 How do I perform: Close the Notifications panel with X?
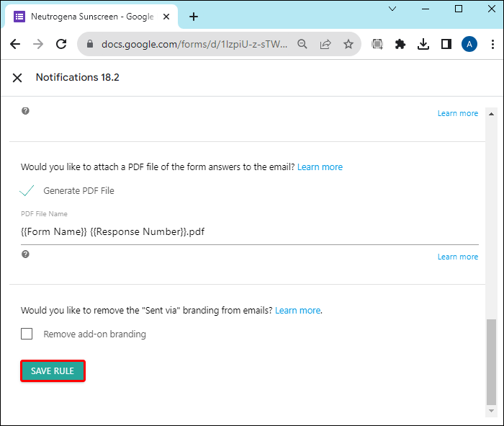[17, 78]
